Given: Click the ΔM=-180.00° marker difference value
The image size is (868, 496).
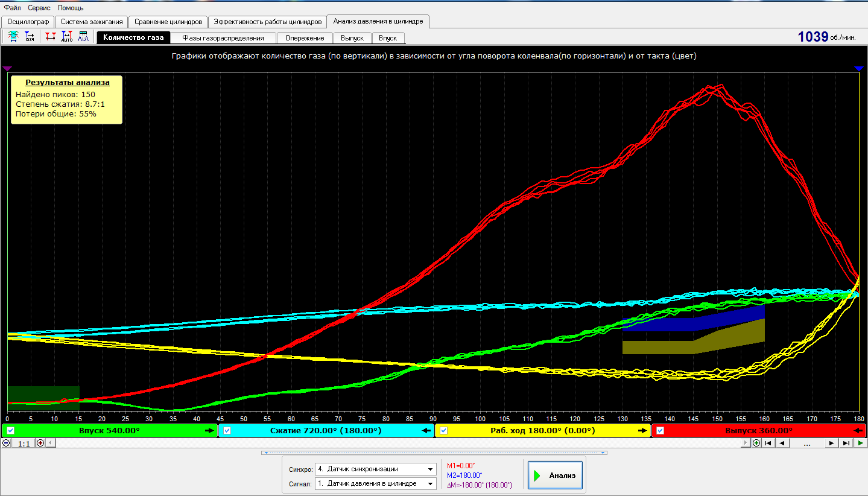Looking at the screenshot, I should point(480,485).
